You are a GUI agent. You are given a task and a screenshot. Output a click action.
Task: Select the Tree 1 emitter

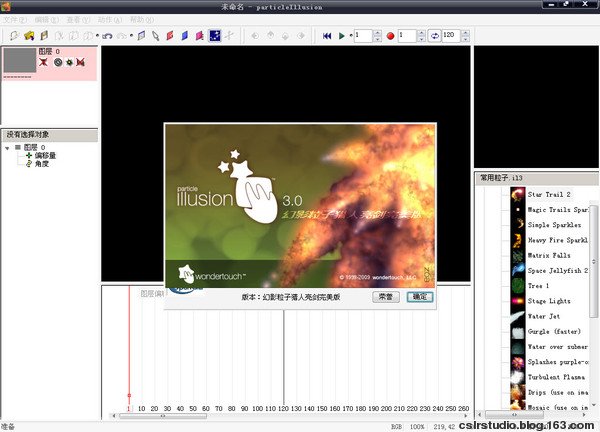538,286
